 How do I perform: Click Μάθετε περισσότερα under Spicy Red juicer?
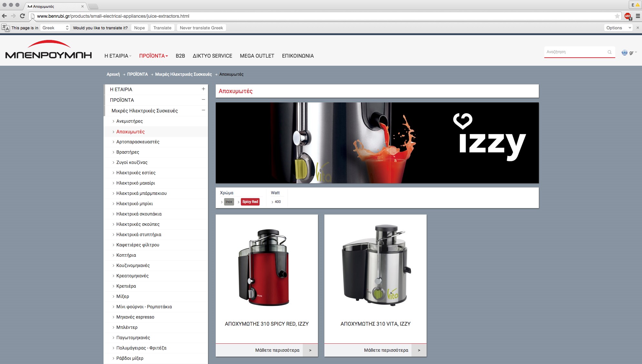pyautogui.click(x=277, y=350)
